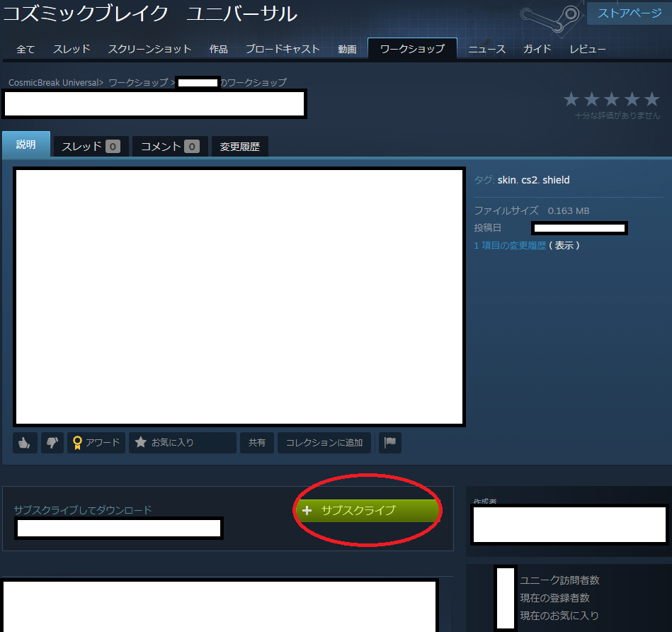Click the main preview image area
This screenshot has width=672, height=632.
[x=239, y=297]
